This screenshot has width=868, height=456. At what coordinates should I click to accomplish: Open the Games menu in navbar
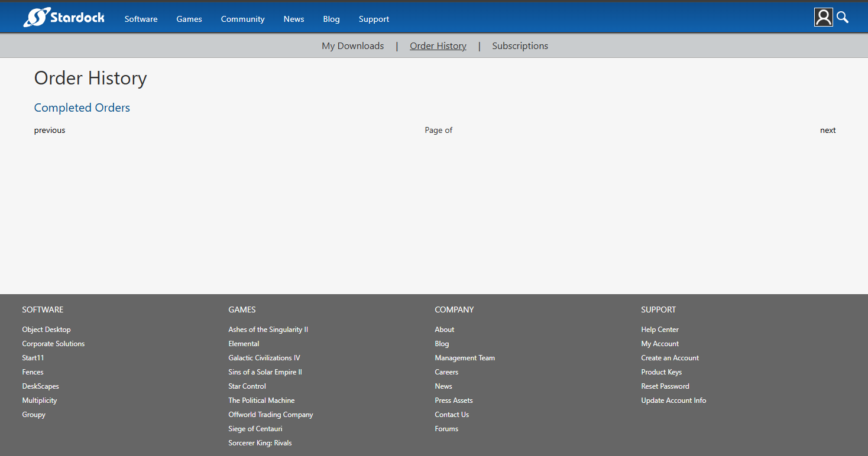(x=189, y=19)
